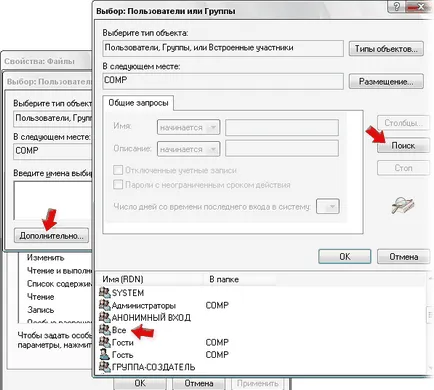Select the АНОНИМНЫЙ ВХОД entry text
The height and width of the screenshot is (390, 434).
pos(151,317)
